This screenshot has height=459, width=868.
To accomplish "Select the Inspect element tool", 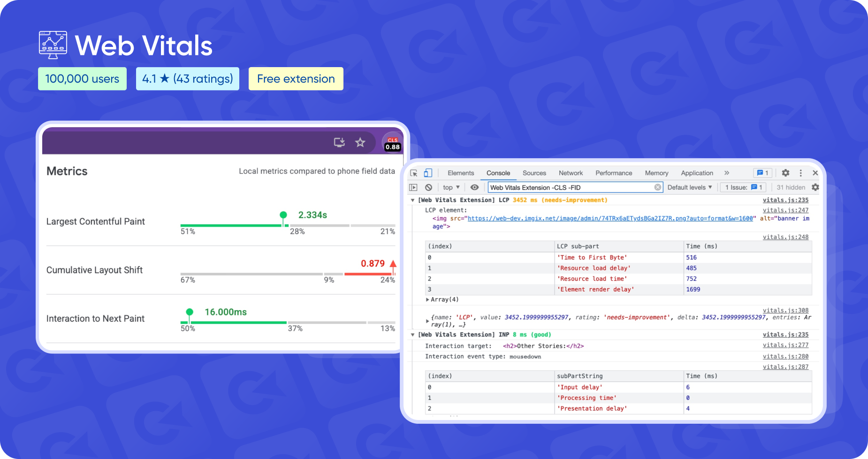I will (x=415, y=173).
